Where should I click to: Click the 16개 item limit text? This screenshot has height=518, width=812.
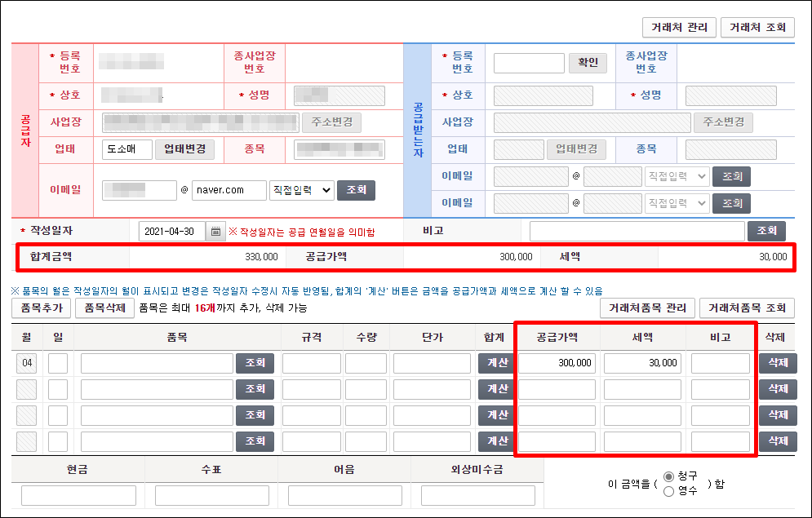click(x=205, y=308)
